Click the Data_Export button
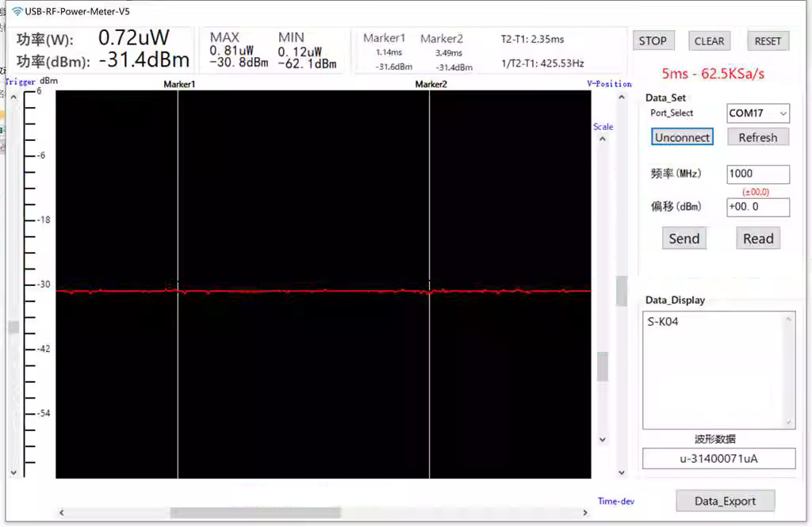Screen dimensions: 812x527 [x=725, y=501]
